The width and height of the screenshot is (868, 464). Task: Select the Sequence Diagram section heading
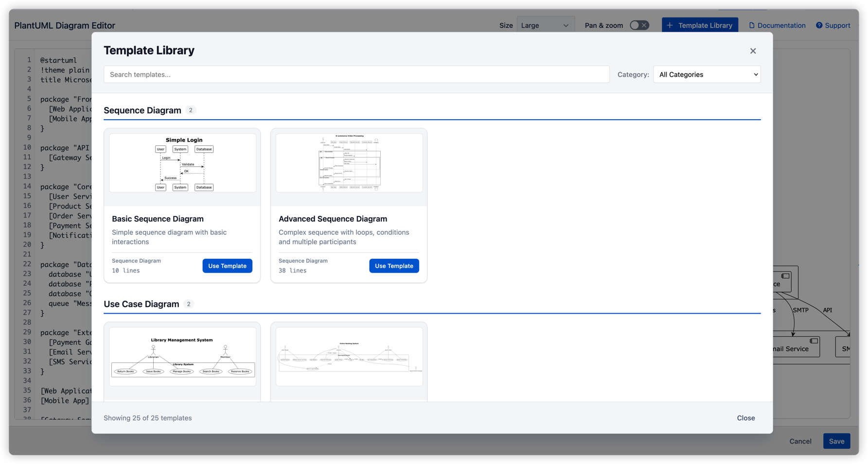coord(143,110)
